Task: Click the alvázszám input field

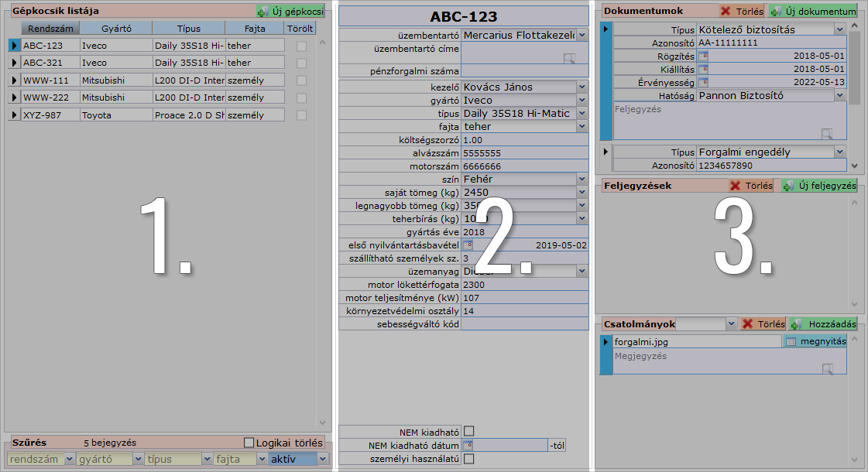Action: click(x=523, y=153)
